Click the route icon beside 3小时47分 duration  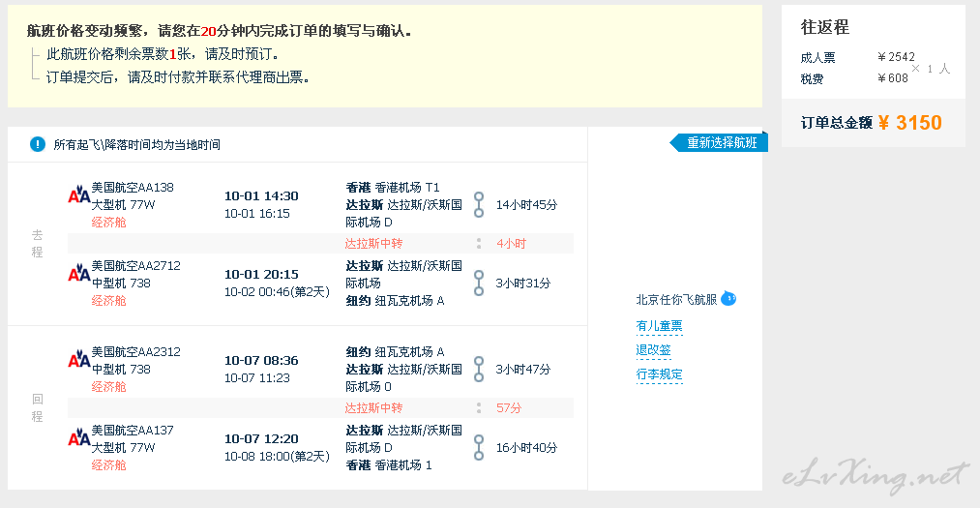click(x=479, y=369)
